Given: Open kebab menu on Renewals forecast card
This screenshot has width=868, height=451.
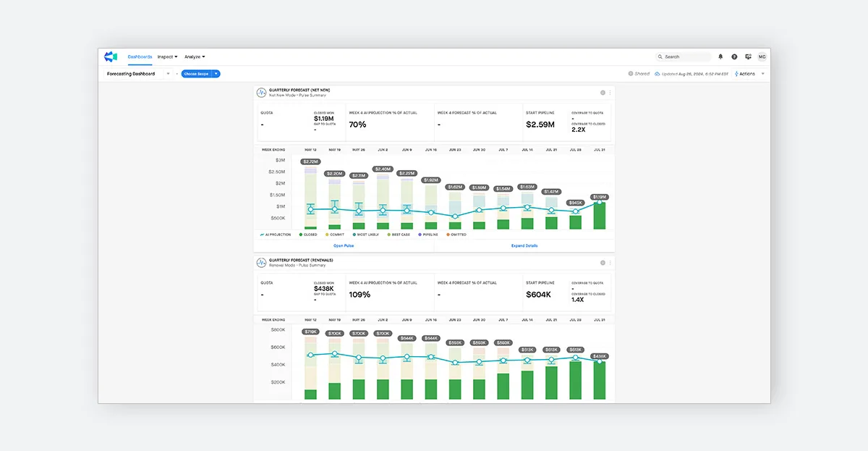Looking at the screenshot, I should [610, 263].
